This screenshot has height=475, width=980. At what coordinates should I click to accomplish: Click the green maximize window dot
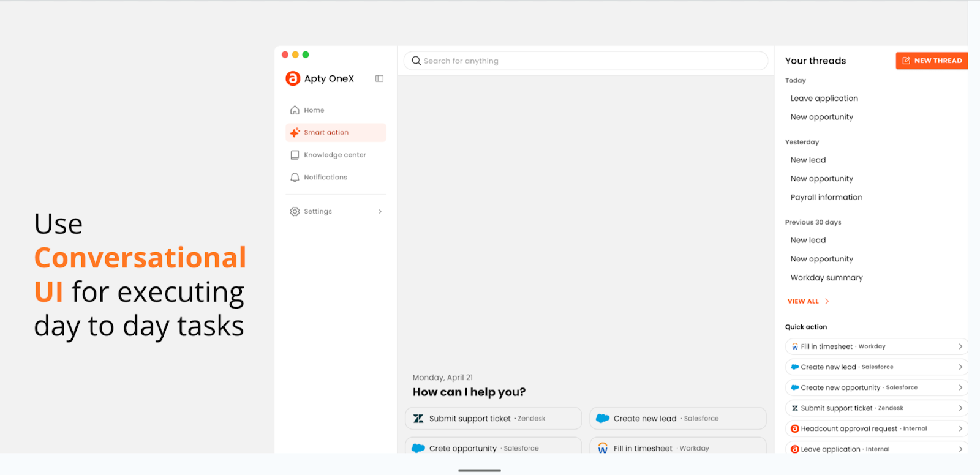306,54
